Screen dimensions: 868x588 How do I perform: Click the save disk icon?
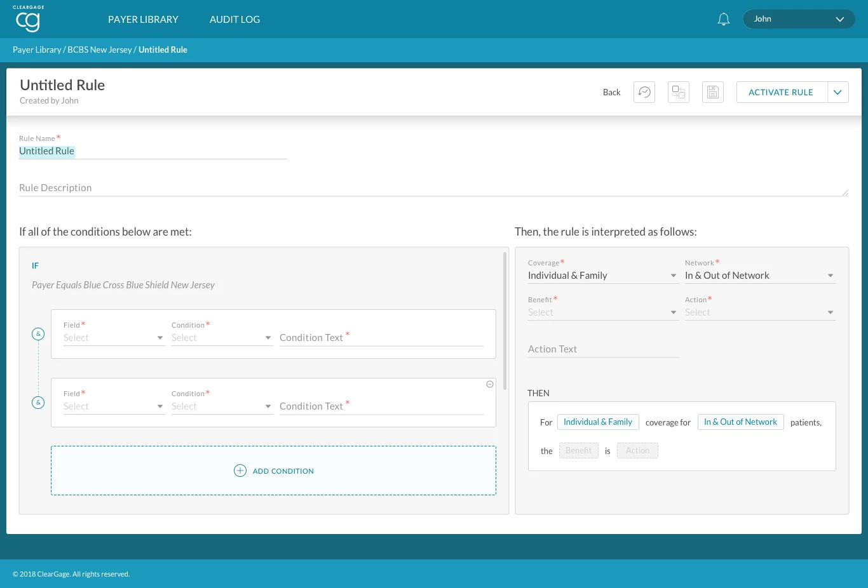click(x=713, y=92)
